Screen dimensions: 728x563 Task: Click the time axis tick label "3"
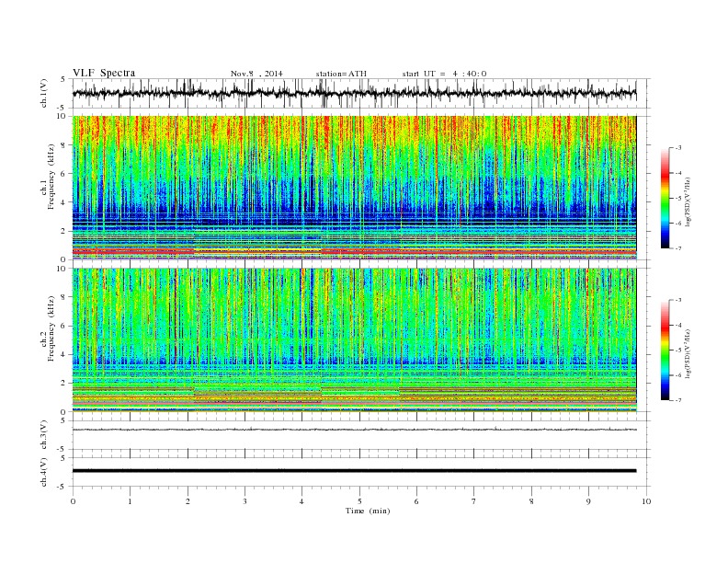[x=245, y=501]
